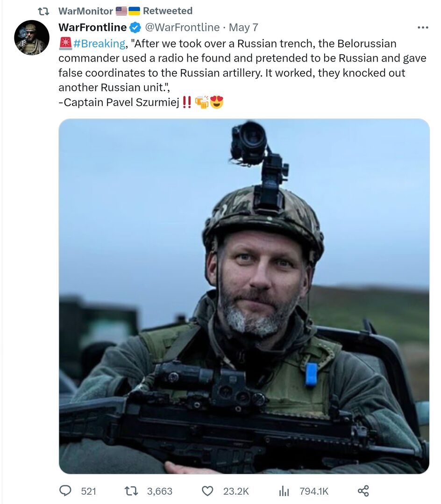441x504 pixels.
Task: Click the share icon below the photo
Action: (x=363, y=491)
